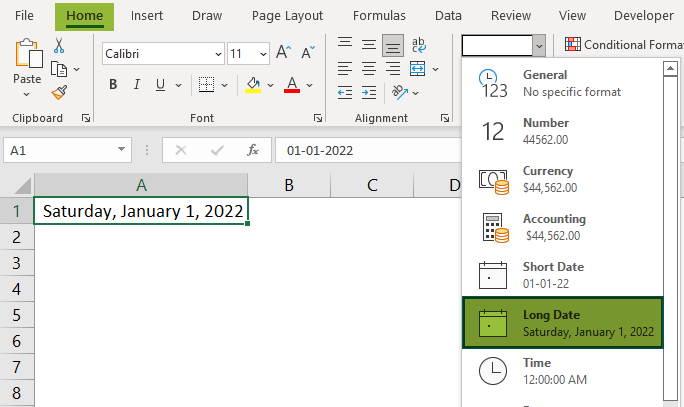Viewport: 684px width, 407px height.
Task: Switch to the Review tab
Action: click(511, 16)
